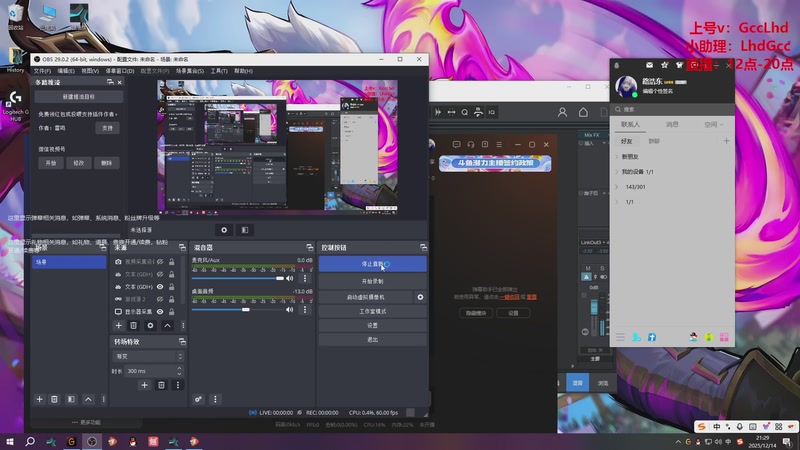The height and width of the screenshot is (450, 800).
Task: Open mixer panel three-dot menu at bottom
Action: [215, 399]
